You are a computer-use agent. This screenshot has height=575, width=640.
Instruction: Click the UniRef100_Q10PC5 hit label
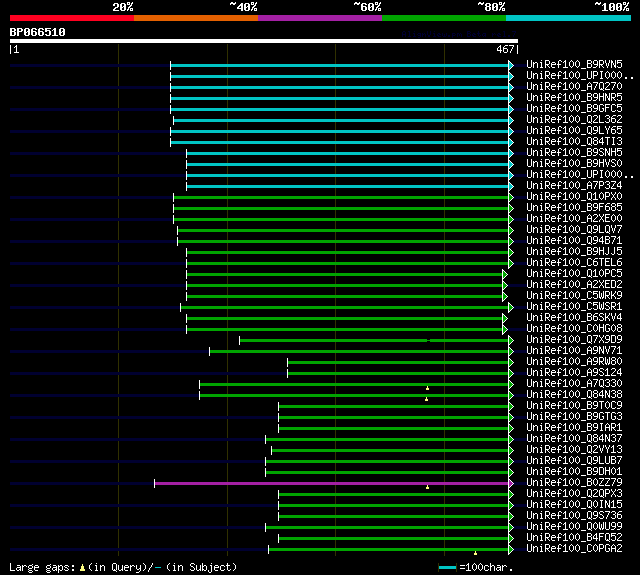(574, 274)
